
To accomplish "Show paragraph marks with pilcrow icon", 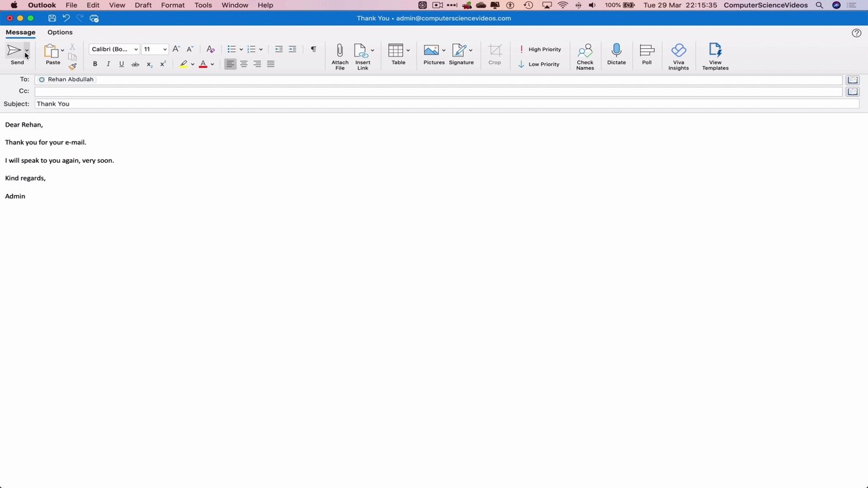I will (313, 49).
